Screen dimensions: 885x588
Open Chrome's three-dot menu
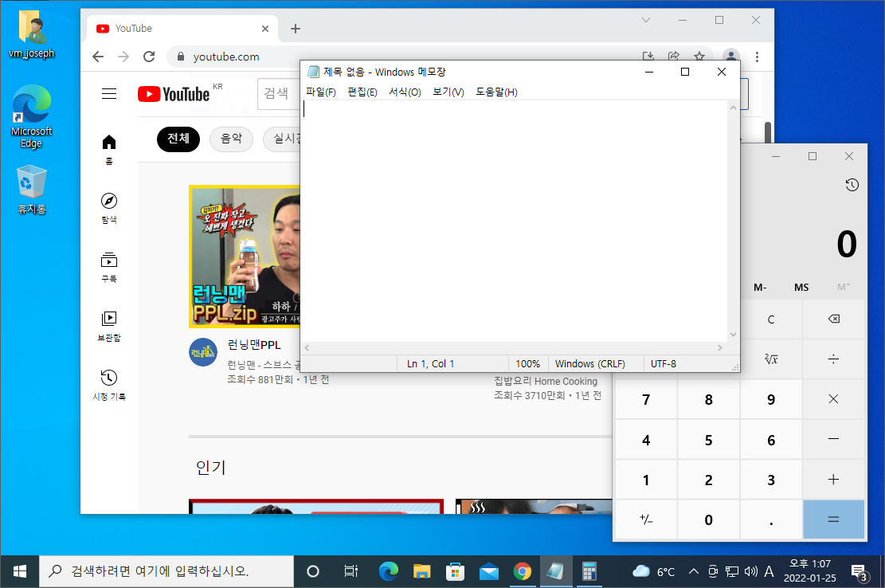pyautogui.click(x=757, y=57)
